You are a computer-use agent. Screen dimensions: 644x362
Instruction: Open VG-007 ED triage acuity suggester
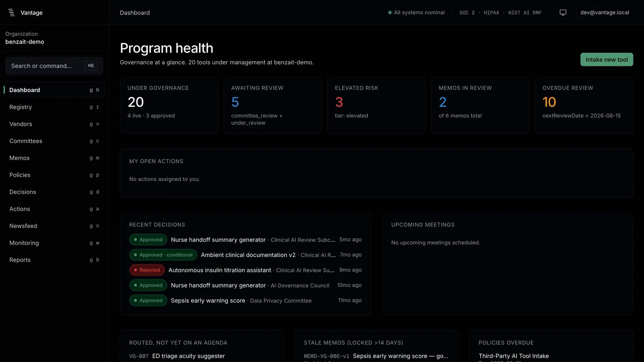tap(177, 356)
